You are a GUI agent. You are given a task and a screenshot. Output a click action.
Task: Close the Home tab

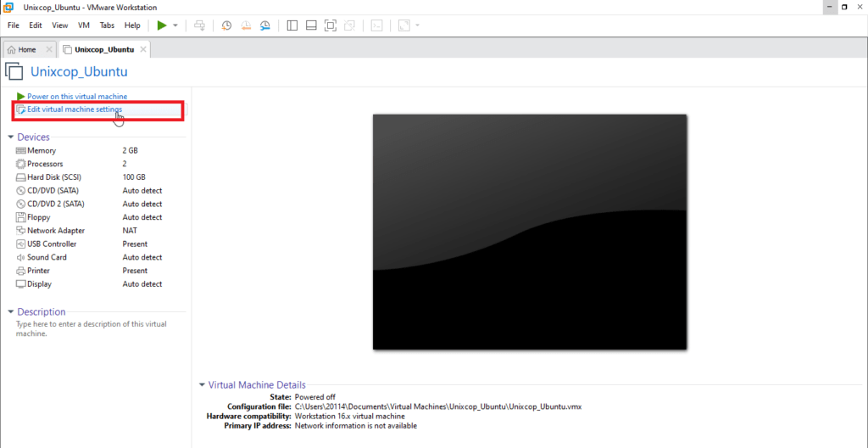pos(48,49)
